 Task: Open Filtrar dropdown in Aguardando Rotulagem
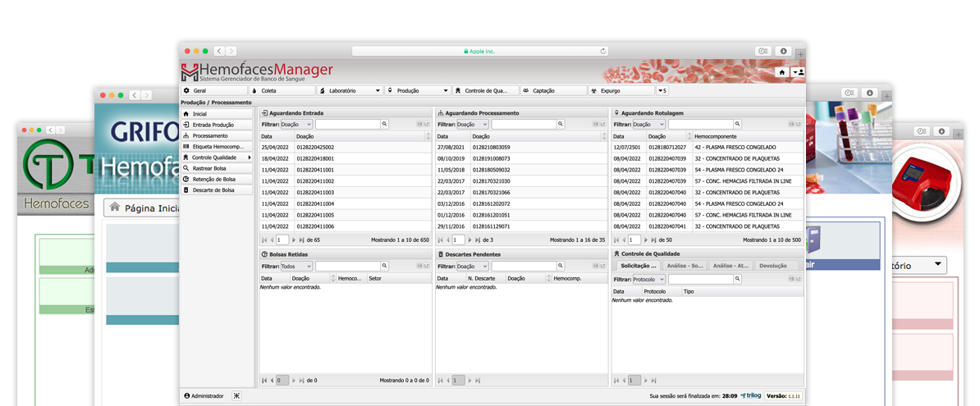coord(649,125)
